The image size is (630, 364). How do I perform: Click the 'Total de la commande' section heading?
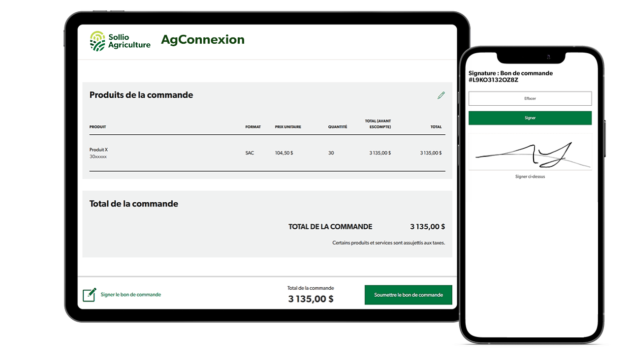134,204
